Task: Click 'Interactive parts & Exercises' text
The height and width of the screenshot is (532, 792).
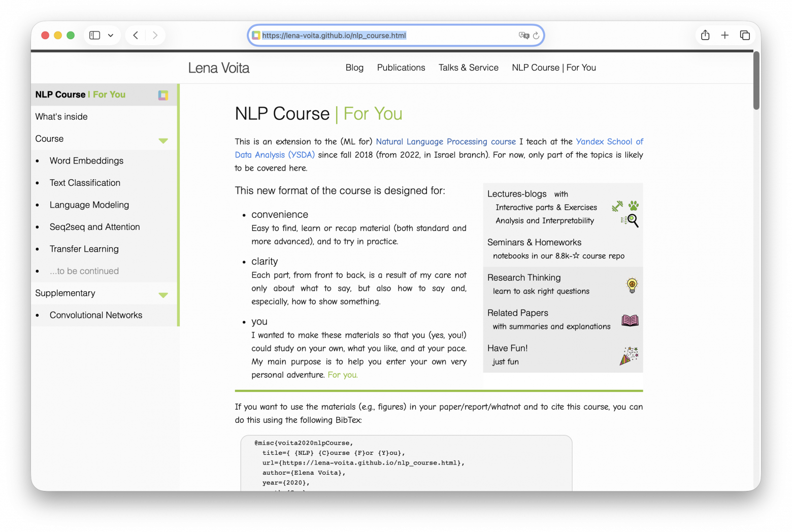Action: point(546,208)
